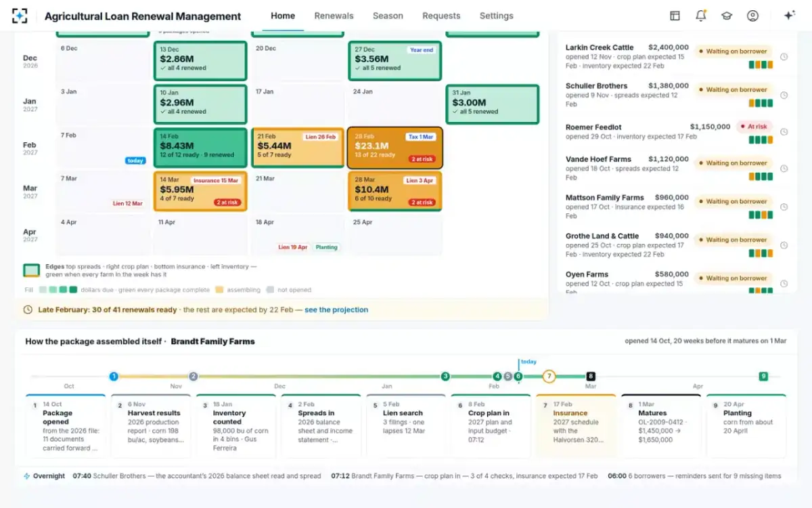Click the "Tax 1 Mar" badge
This screenshot has height=508, width=812.
(x=421, y=137)
